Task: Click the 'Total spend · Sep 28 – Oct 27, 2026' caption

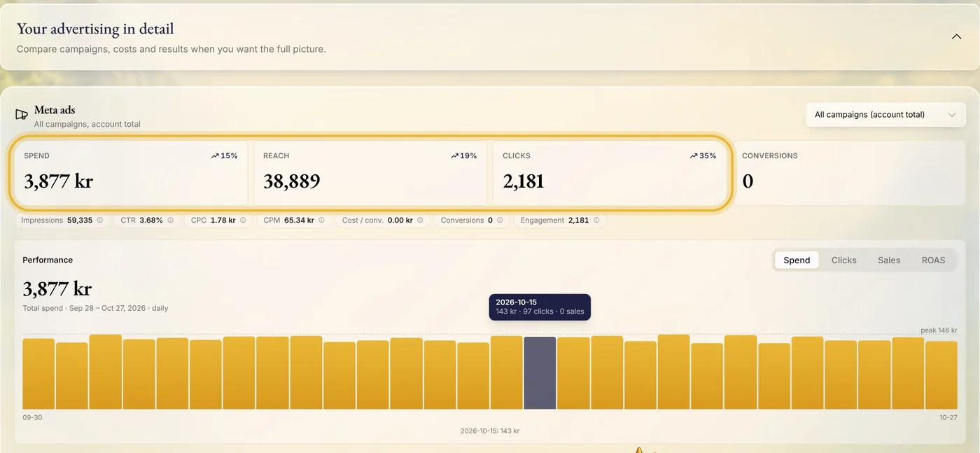Action: (95, 308)
